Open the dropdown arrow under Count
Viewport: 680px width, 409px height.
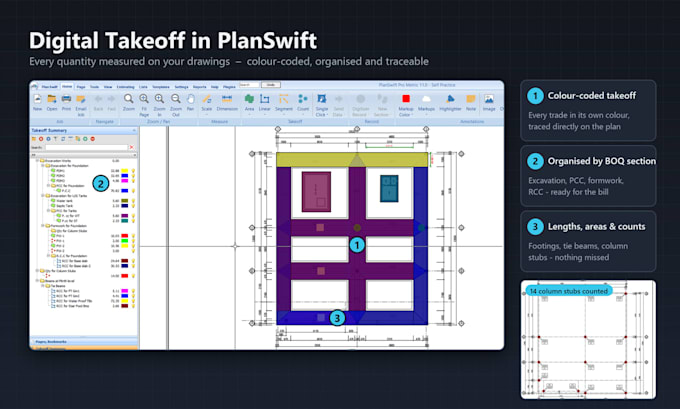[303, 115]
